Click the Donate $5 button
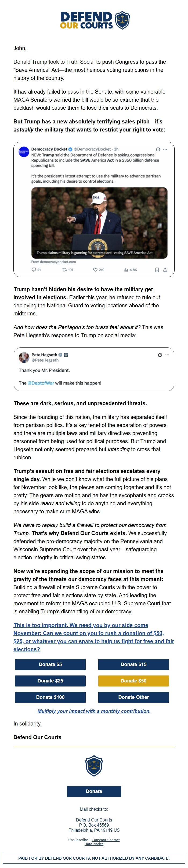Image resolution: width=188 pixels, height=868 pixels. 50,664
